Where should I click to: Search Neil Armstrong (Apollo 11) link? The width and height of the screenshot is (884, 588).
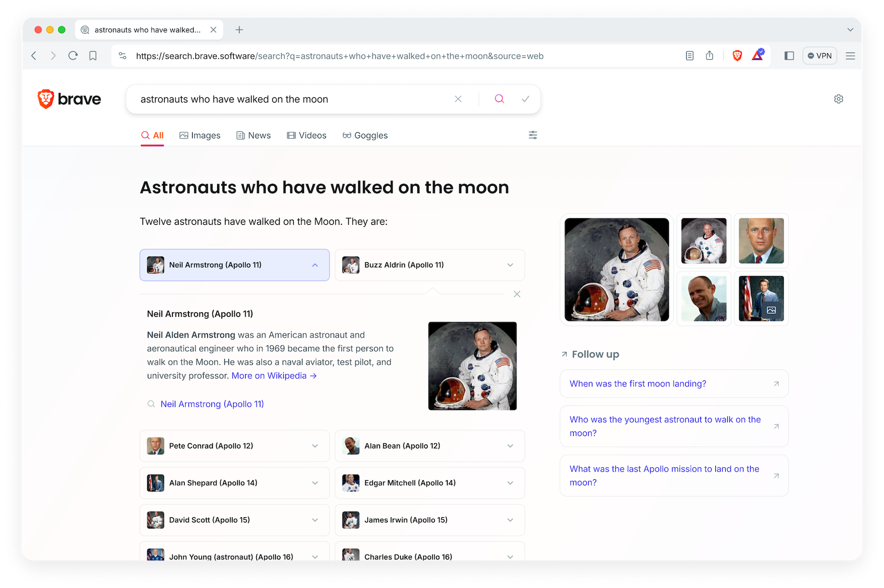coord(212,404)
